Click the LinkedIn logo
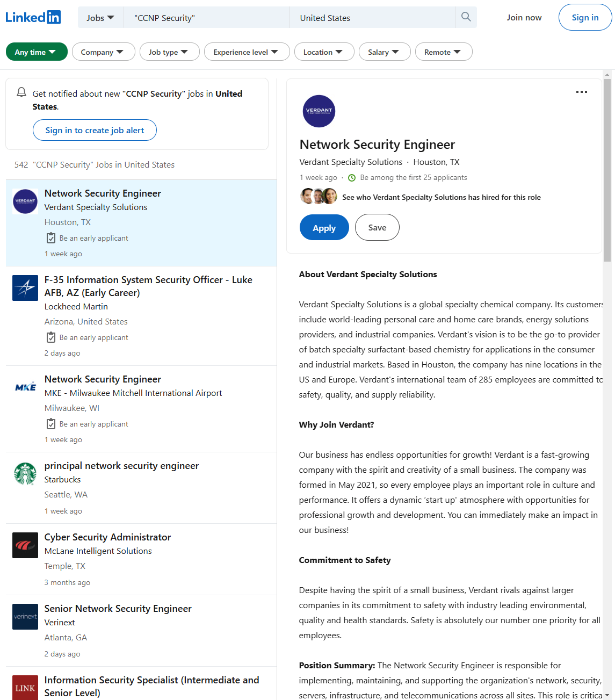The height and width of the screenshot is (700, 615). coord(33,17)
